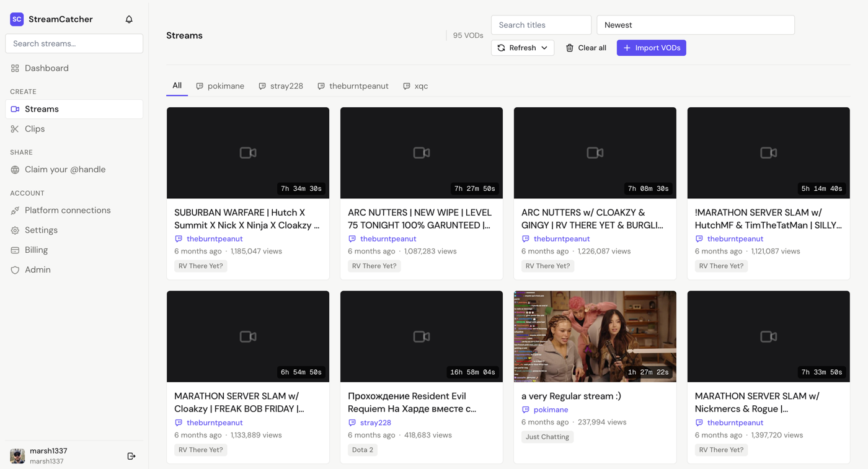Open the Billing page
This screenshot has height=469, width=868.
(x=74, y=250)
